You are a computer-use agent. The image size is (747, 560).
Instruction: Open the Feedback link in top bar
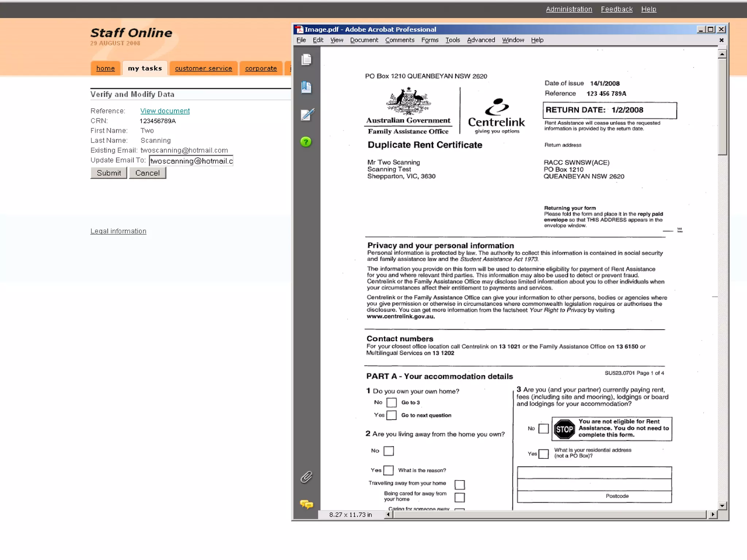617,9
